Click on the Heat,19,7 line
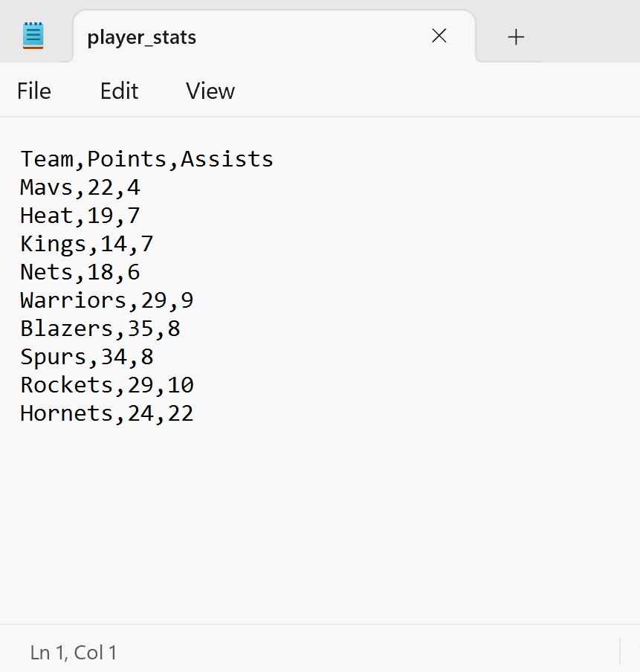Viewport: 640px width, 672px height. tap(80, 216)
